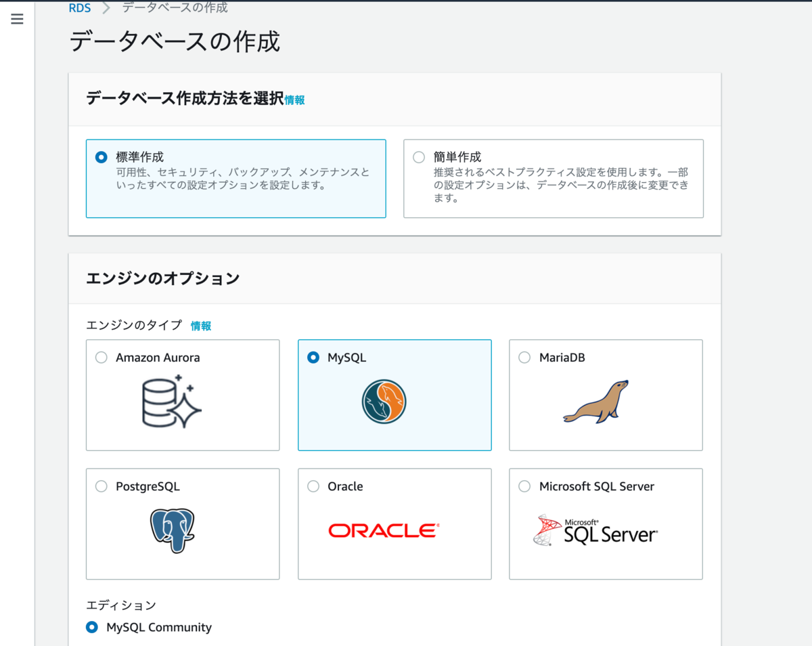Click the MariaDB label text

562,358
